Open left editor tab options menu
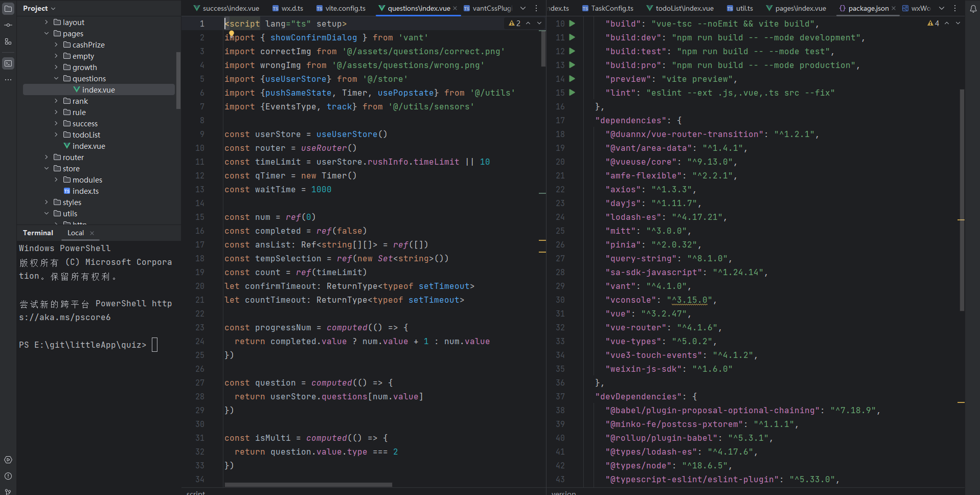980x495 pixels. coord(536,8)
